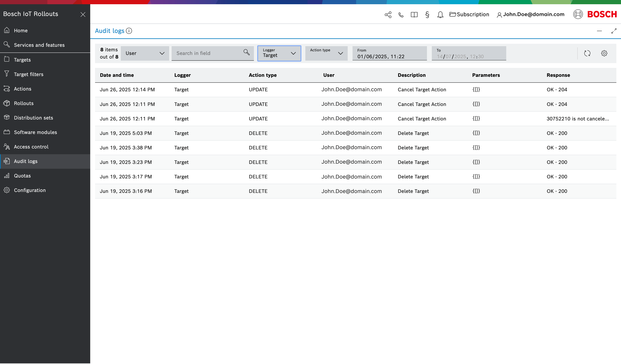This screenshot has height=364, width=621.
Task: Click the legal paragraph symbol icon
Action: tap(427, 15)
